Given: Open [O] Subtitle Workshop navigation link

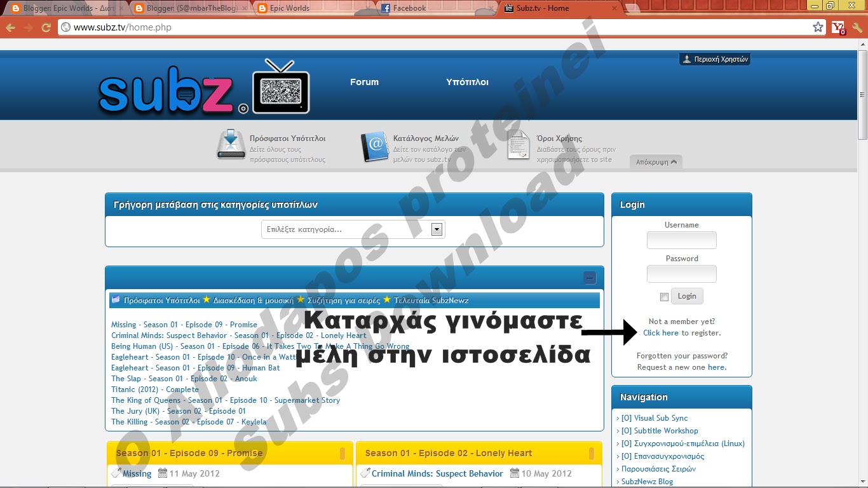Looking at the screenshot, I should coord(660,431).
